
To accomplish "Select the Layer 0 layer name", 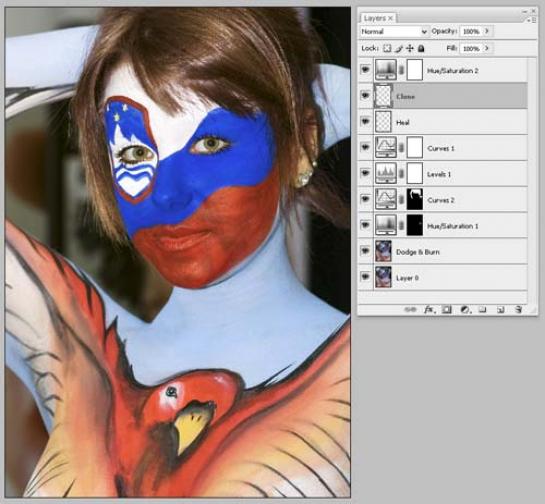I will coord(407,278).
